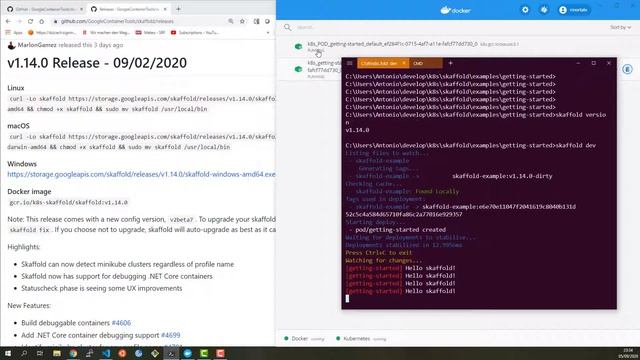Select the k8s_POD_getting-started_default container icon

coord(298,47)
